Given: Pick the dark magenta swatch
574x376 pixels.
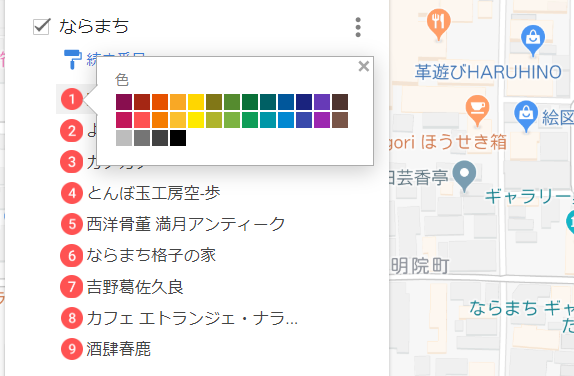Looking at the screenshot, I should coord(124,102).
